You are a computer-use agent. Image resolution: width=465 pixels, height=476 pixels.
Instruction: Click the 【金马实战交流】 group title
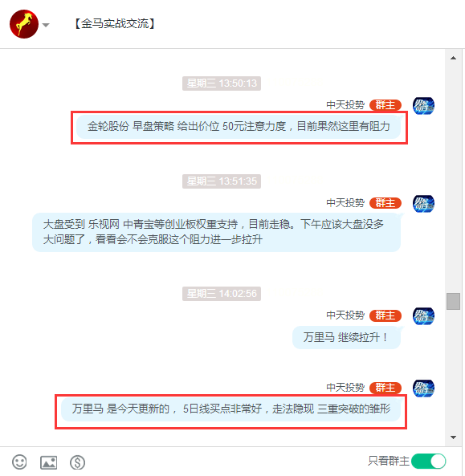click(x=115, y=23)
